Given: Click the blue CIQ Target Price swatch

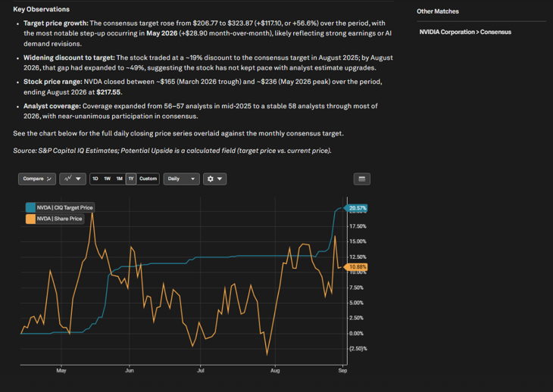Looking at the screenshot, I should pos(31,207).
